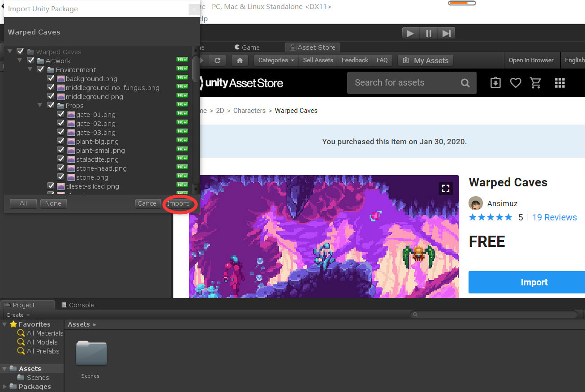Click the Props folder icon in package tree
Screen dimensions: 585x392
click(x=61, y=106)
